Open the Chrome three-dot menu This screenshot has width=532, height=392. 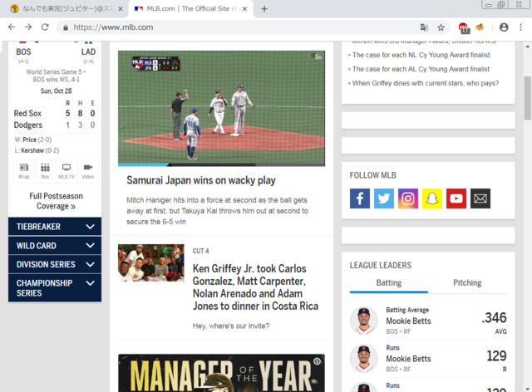520,27
